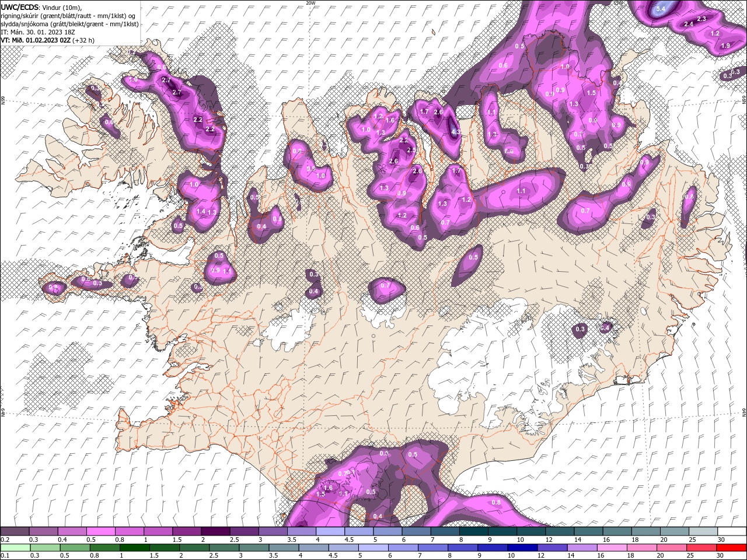Pick the bright red swatch after 30 in rain legend
The height and width of the screenshot is (560, 747).
pos(732,548)
